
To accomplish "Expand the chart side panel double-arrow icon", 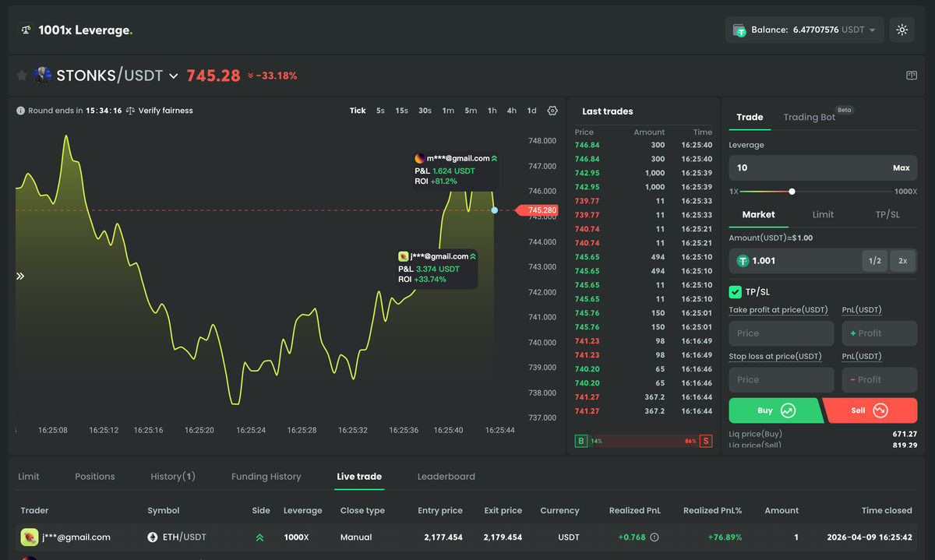I will point(20,276).
